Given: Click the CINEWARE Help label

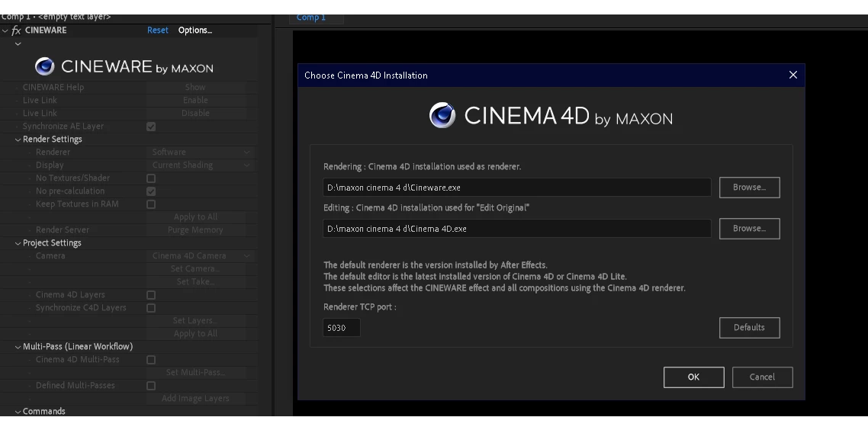Looking at the screenshot, I should tap(53, 88).
